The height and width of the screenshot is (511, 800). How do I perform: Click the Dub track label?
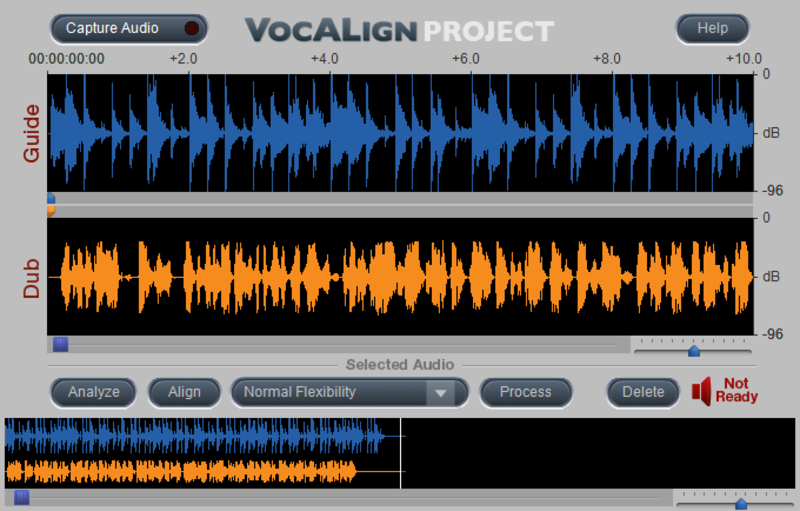(x=31, y=278)
